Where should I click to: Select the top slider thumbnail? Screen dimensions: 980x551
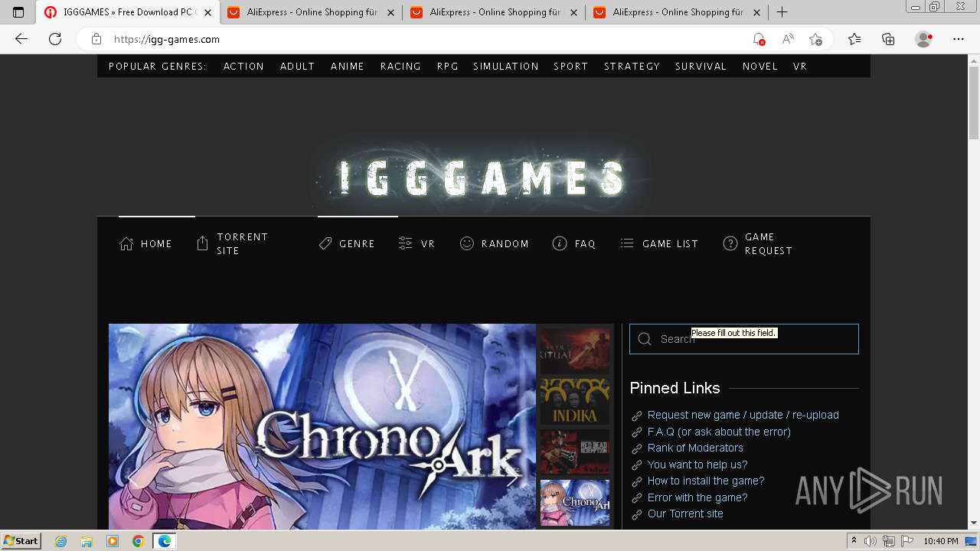pyautogui.click(x=575, y=350)
